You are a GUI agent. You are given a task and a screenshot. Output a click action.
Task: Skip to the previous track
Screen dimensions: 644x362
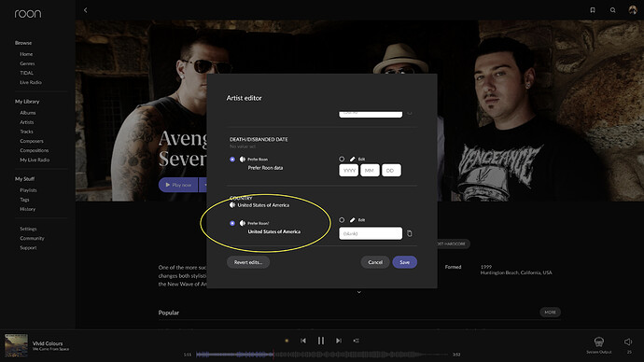[x=303, y=341]
